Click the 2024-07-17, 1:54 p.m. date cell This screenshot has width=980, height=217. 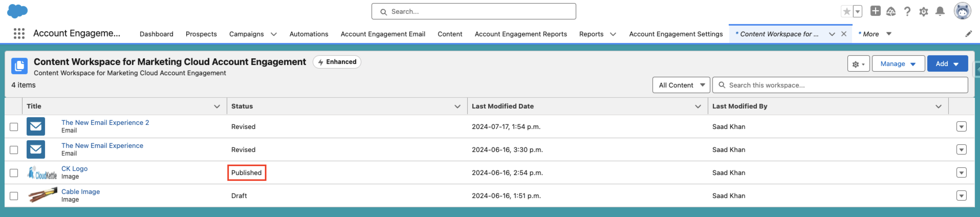coord(506,127)
